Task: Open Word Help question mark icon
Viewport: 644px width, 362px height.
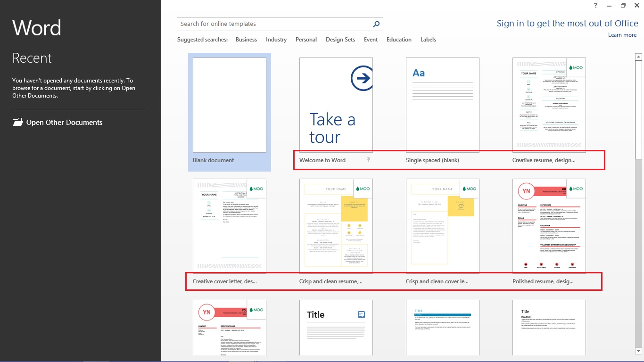Action: coord(596,5)
